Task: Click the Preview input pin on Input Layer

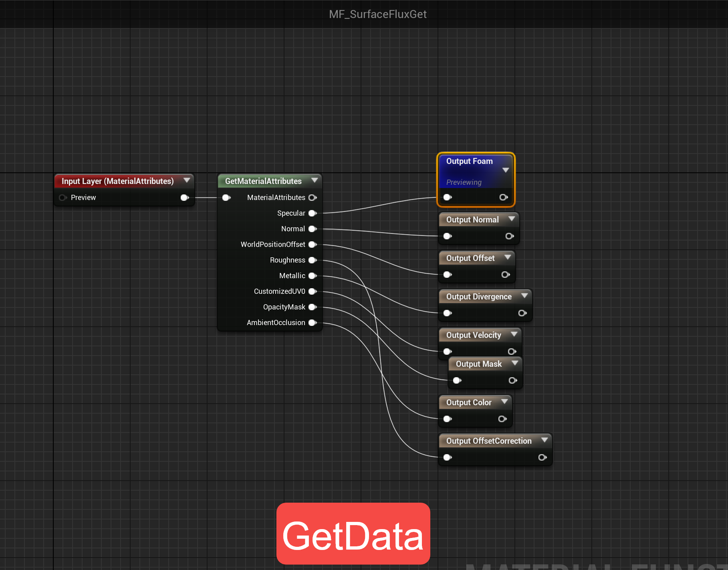Action: [x=63, y=198]
